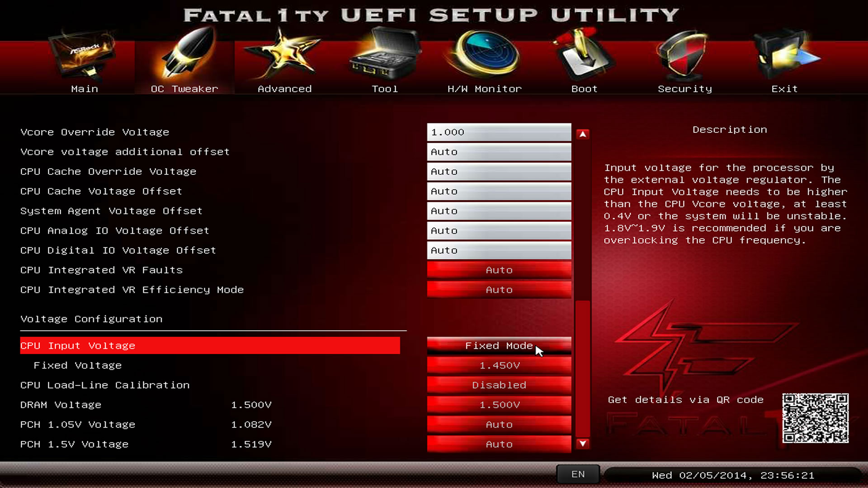
Task: Click the EN language button
Action: tap(578, 474)
